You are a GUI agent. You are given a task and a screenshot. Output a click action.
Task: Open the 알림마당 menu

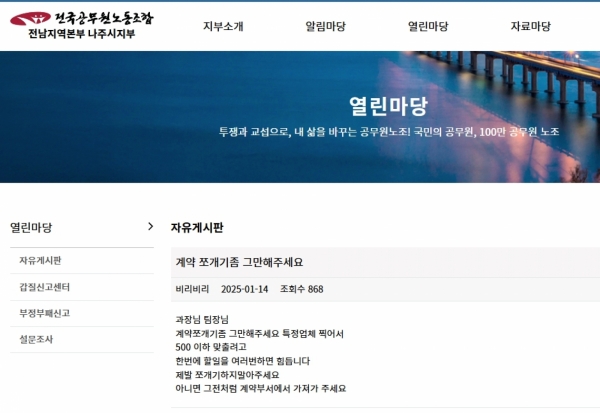coord(325,27)
